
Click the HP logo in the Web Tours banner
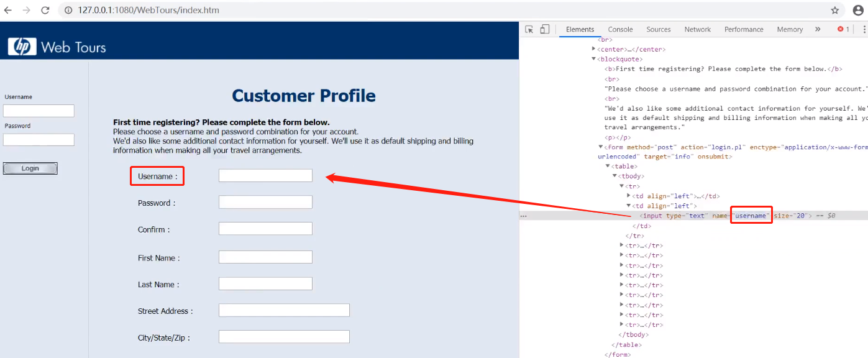point(22,47)
